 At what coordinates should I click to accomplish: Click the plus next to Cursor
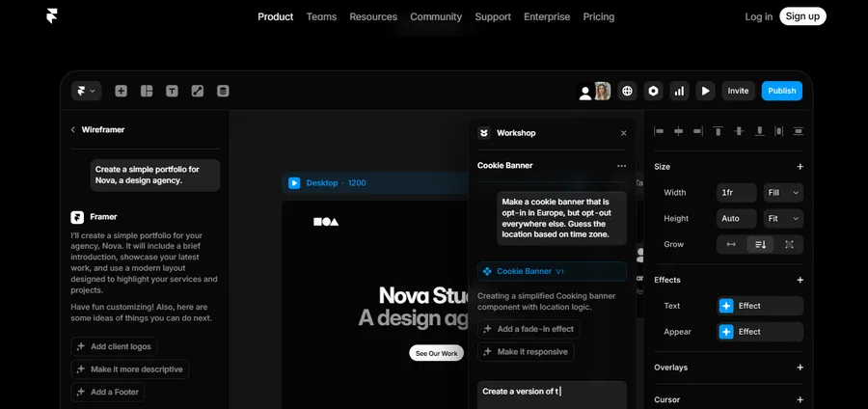pos(800,399)
